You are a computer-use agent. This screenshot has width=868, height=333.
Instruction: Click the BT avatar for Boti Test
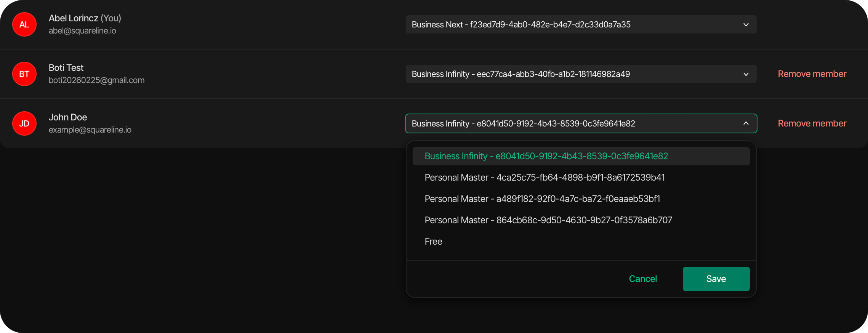pyautogui.click(x=24, y=74)
